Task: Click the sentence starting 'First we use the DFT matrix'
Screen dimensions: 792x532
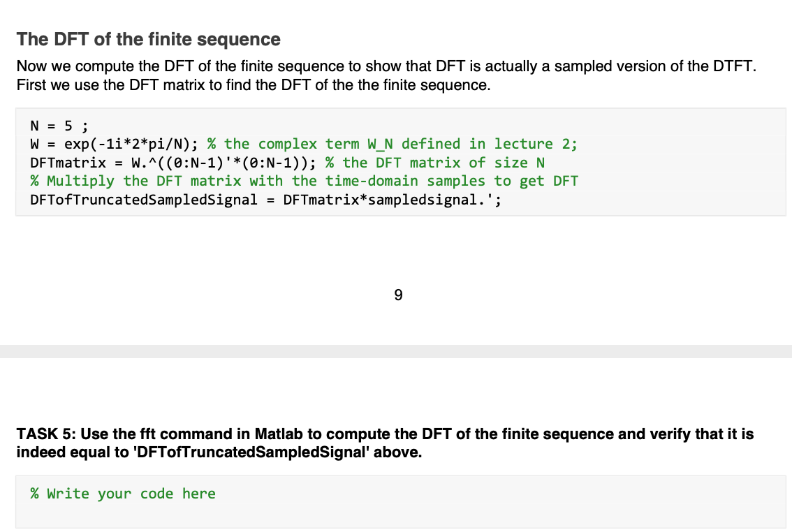Action: pyautogui.click(x=254, y=84)
